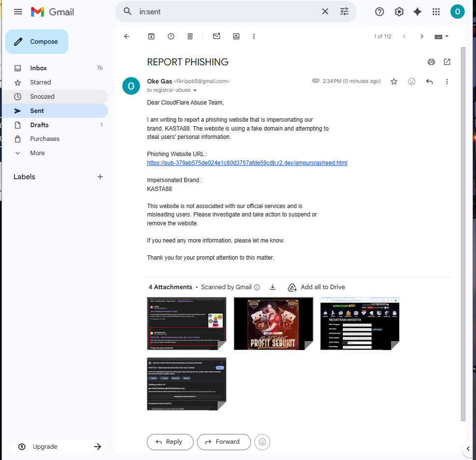Open the Google account avatar

pos(457,12)
